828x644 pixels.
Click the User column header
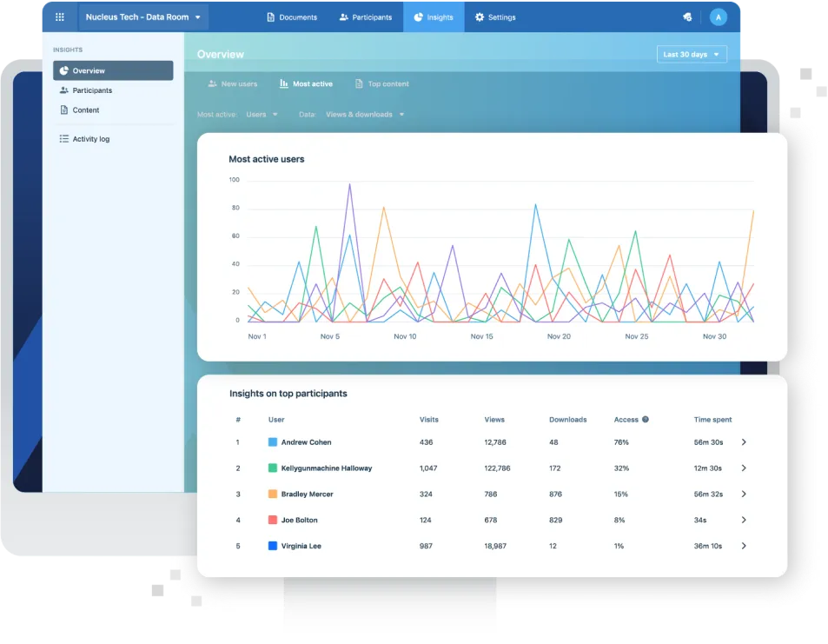click(x=276, y=420)
